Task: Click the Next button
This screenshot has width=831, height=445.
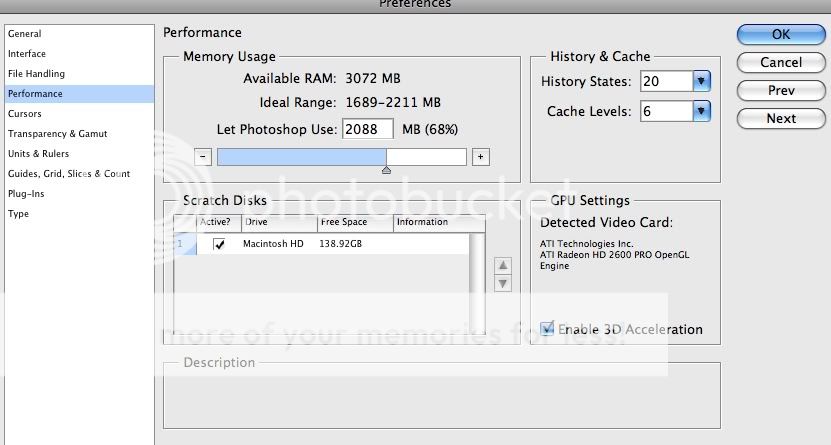Action: (781, 118)
